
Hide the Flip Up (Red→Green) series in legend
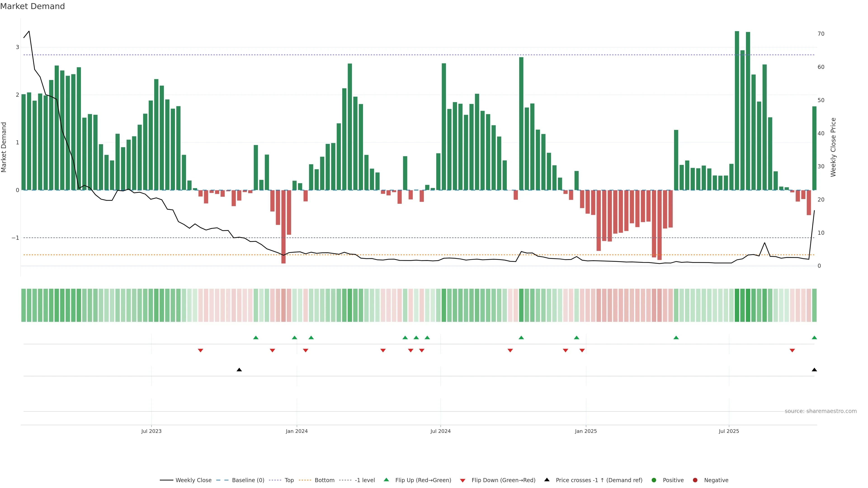click(423, 480)
